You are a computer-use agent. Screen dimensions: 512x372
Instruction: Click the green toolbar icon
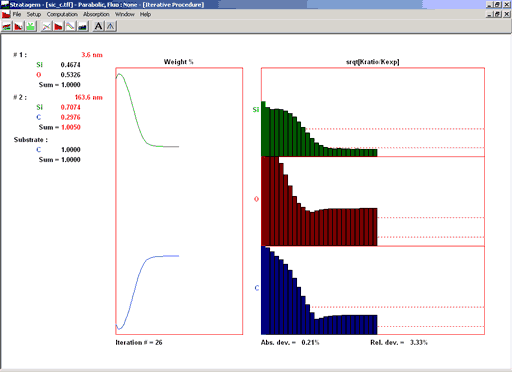click(x=31, y=26)
